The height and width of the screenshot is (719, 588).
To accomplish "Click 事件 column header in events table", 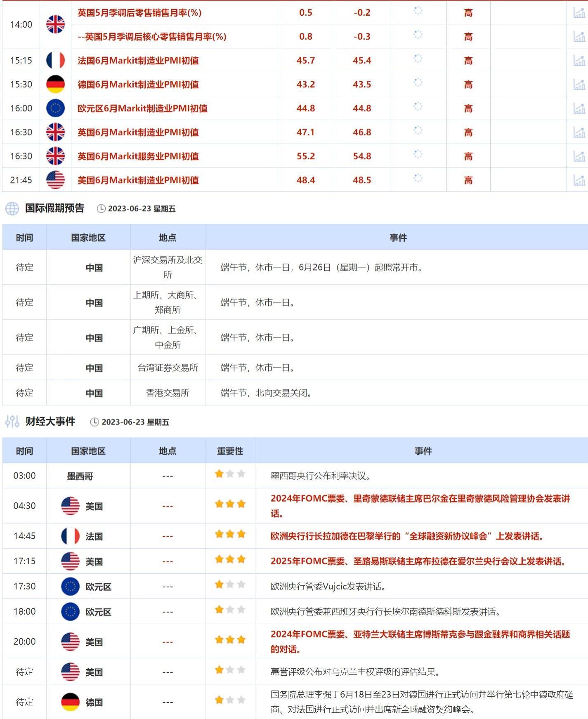I will tap(423, 451).
